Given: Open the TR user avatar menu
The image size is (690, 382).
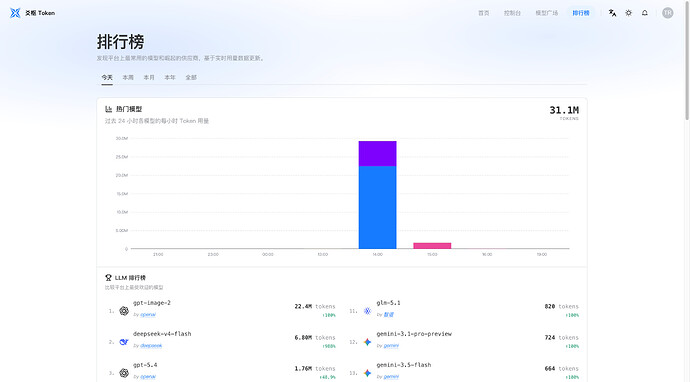Looking at the screenshot, I should (x=668, y=13).
